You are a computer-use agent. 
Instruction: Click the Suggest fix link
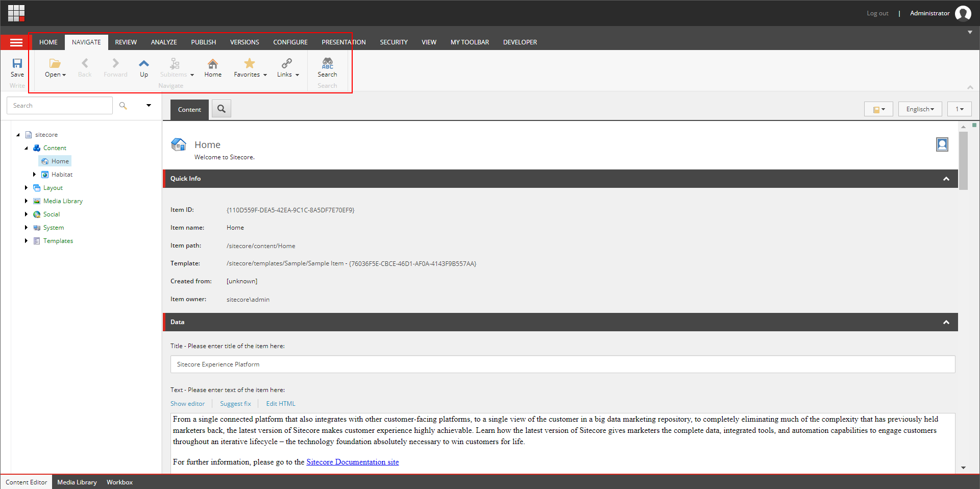[235, 403]
